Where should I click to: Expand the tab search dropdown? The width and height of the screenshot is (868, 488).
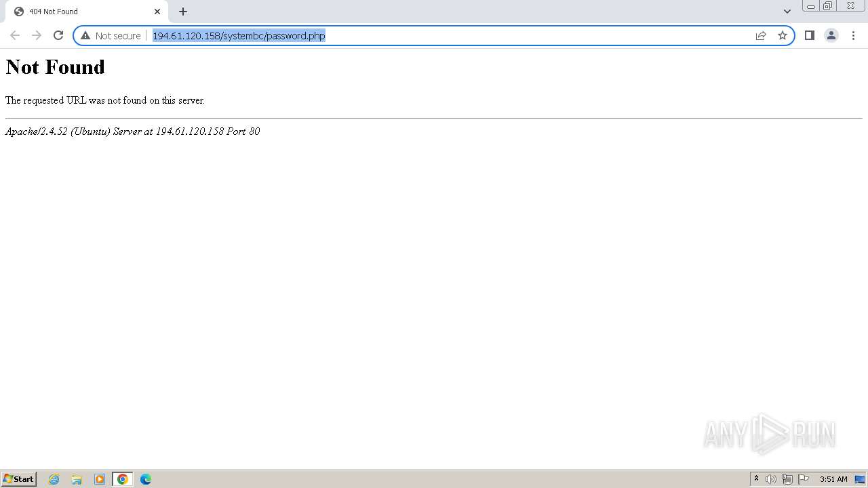pos(787,12)
